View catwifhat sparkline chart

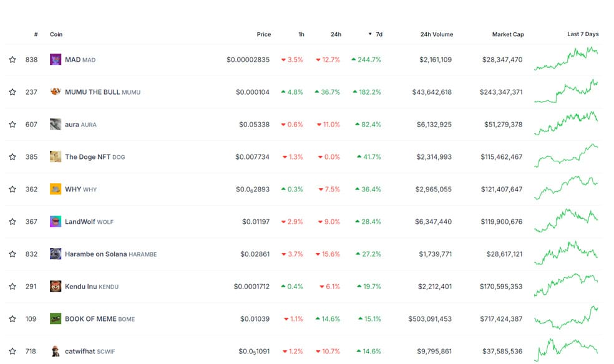[566, 350]
